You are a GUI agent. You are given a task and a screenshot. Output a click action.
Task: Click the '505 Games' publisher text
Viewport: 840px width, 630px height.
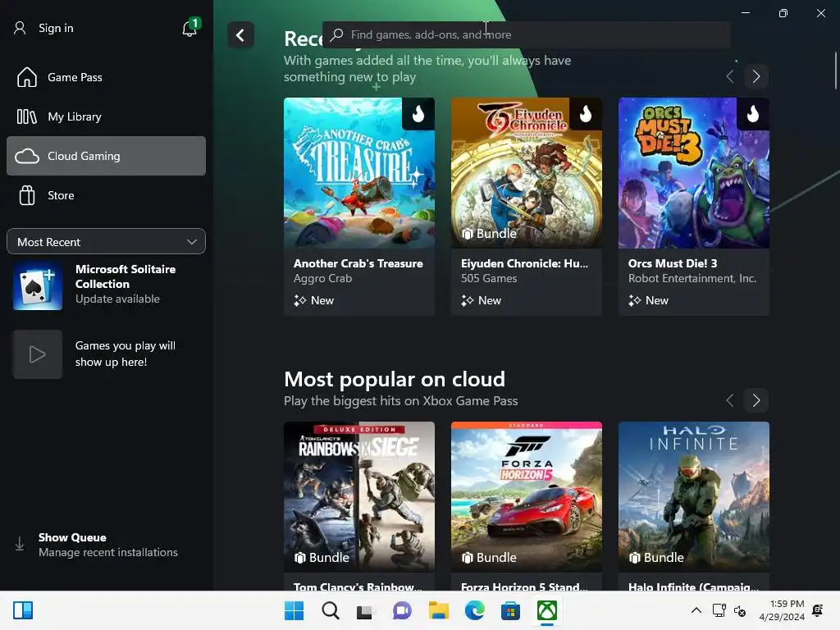click(489, 279)
